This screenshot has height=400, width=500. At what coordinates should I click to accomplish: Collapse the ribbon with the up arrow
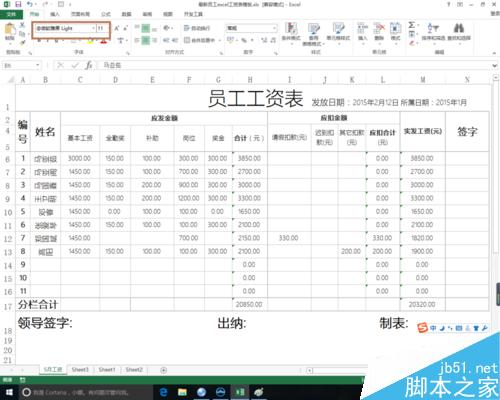coord(494,53)
